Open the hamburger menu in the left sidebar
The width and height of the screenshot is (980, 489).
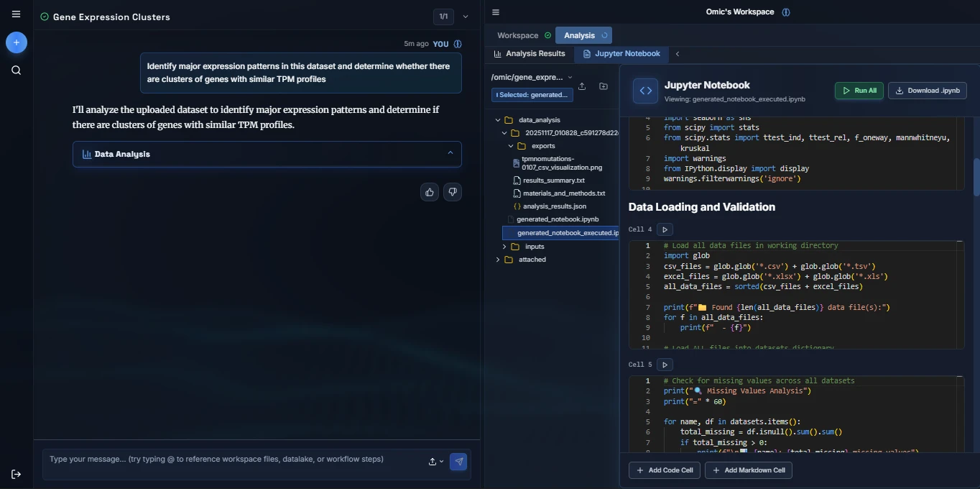pyautogui.click(x=17, y=14)
